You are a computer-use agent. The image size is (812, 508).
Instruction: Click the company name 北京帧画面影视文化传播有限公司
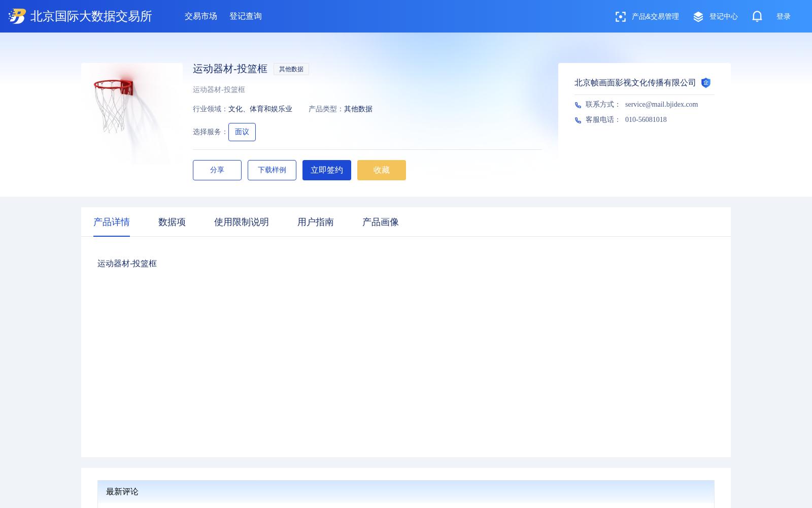[635, 83]
